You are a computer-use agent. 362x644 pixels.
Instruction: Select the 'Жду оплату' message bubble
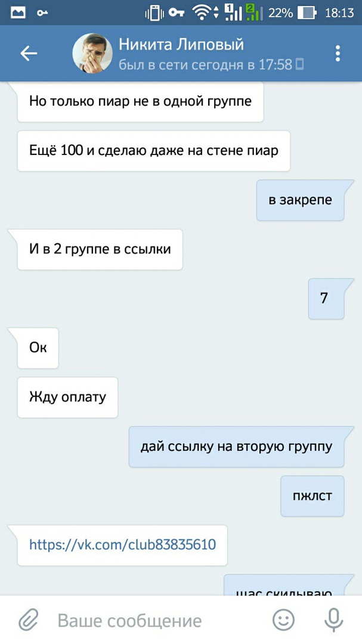pyautogui.click(x=67, y=397)
